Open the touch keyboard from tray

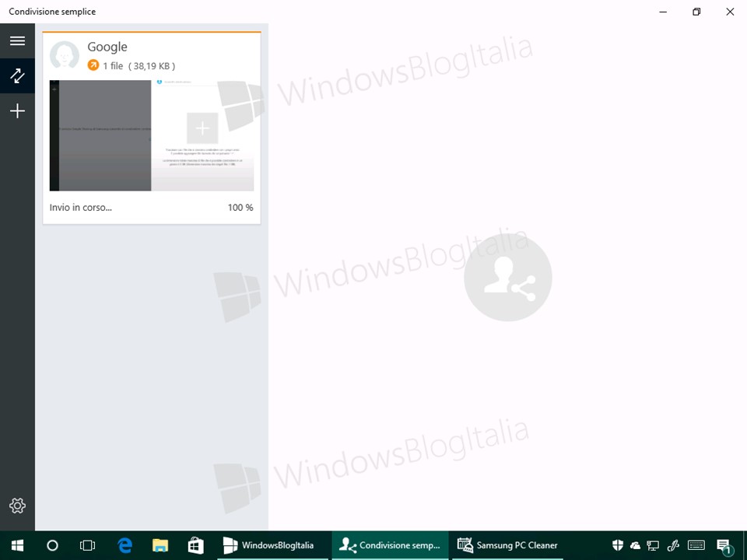point(696,546)
